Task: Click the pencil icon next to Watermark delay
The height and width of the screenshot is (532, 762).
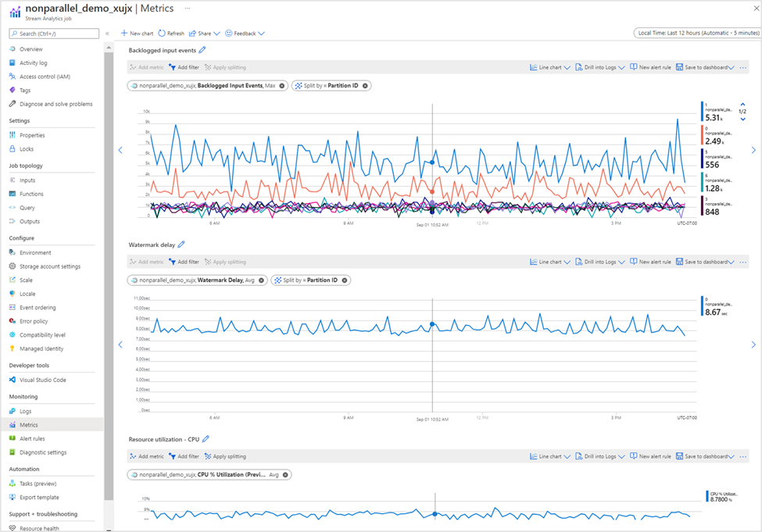Action: point(181,245)
